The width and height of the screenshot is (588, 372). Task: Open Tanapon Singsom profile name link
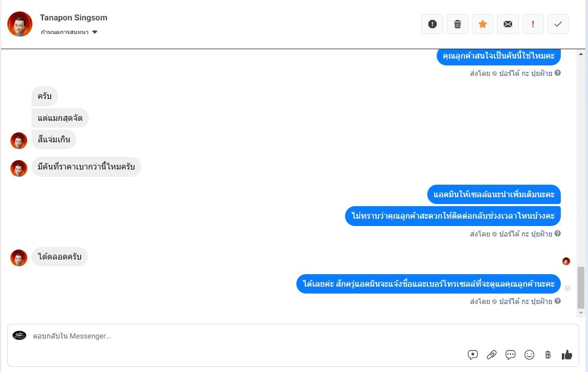(x=73, y=18)
